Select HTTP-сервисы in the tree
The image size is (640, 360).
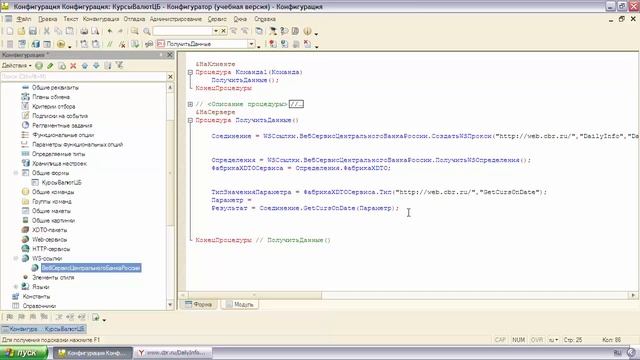[51, 249]
